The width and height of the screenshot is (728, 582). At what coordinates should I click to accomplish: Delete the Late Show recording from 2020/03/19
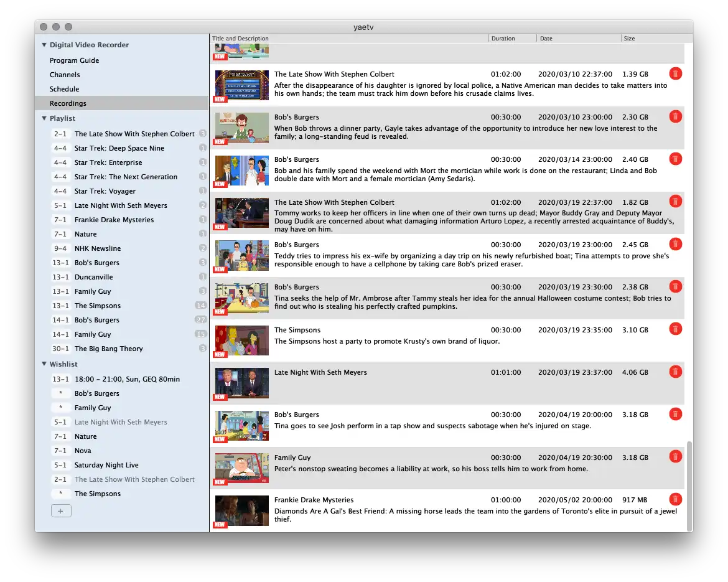pyautogui.click(x=676, y=202)
